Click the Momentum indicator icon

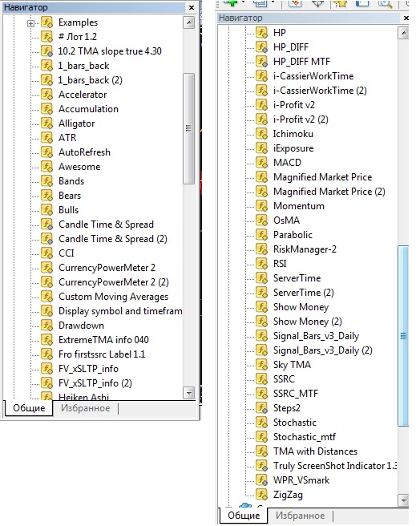(261, 205)
